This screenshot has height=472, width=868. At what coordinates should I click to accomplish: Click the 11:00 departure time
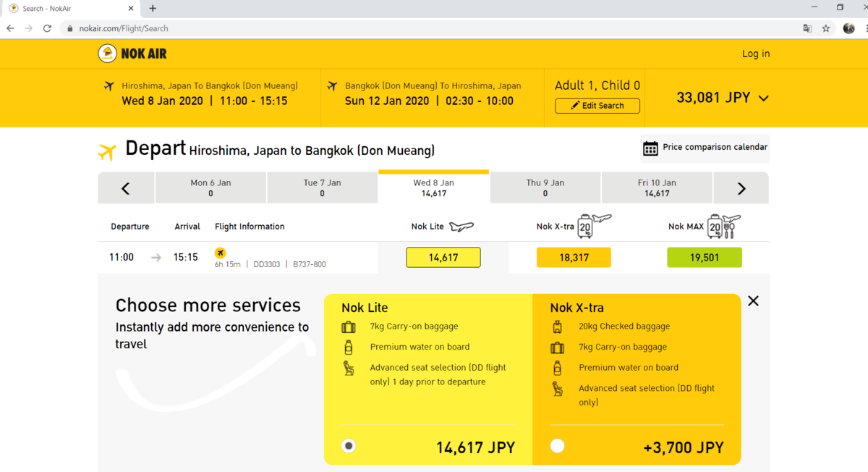tap(122, 257)
